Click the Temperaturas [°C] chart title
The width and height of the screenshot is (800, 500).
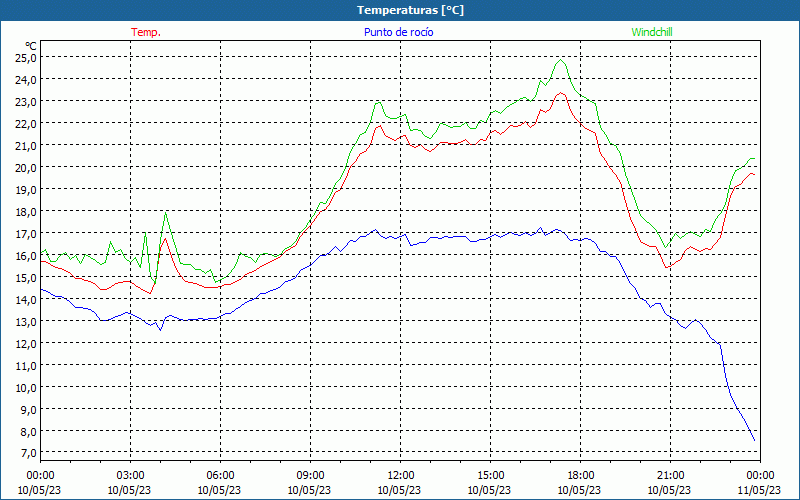point(410,10)
